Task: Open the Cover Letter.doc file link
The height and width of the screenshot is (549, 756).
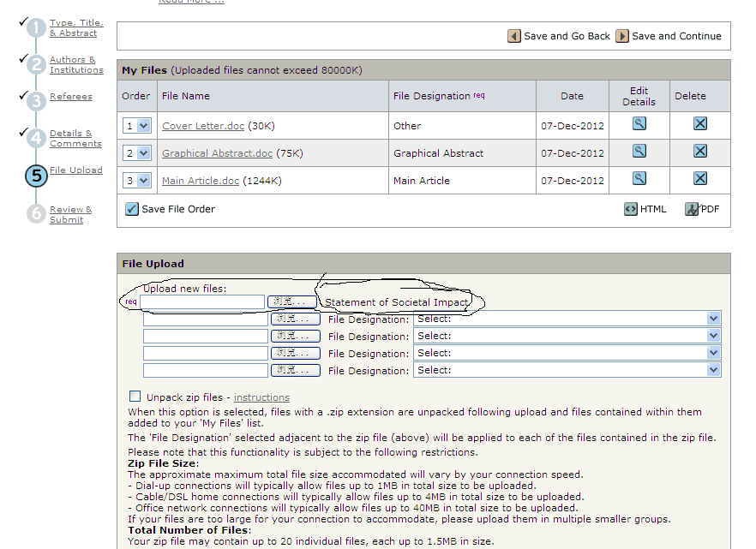Action: pyautogui.click(x=203, y=126)
